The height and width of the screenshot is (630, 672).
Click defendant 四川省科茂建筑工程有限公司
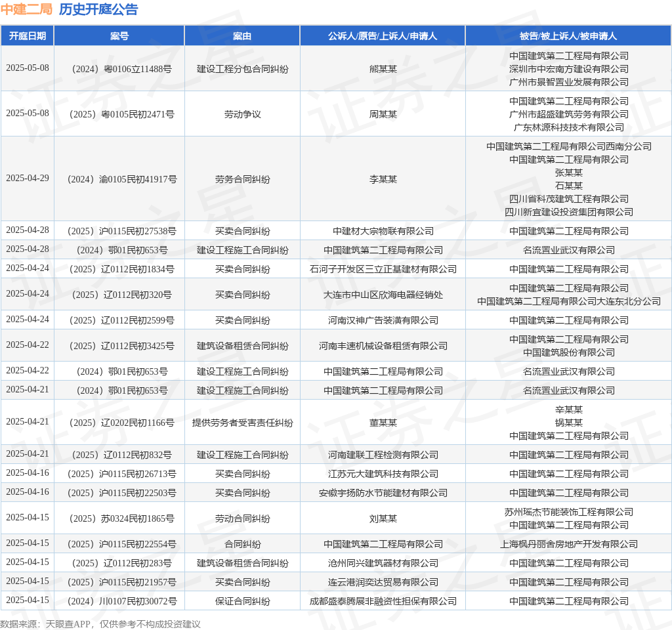(569, 199)
